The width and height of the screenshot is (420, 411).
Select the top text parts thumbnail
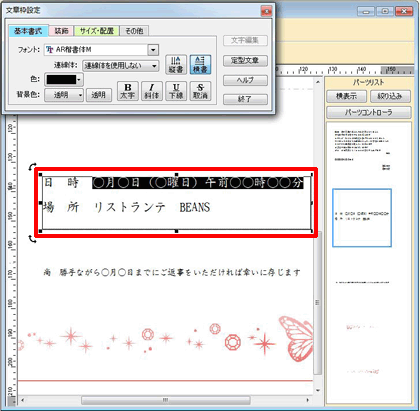pyautogui.click(x=362, y=150)
